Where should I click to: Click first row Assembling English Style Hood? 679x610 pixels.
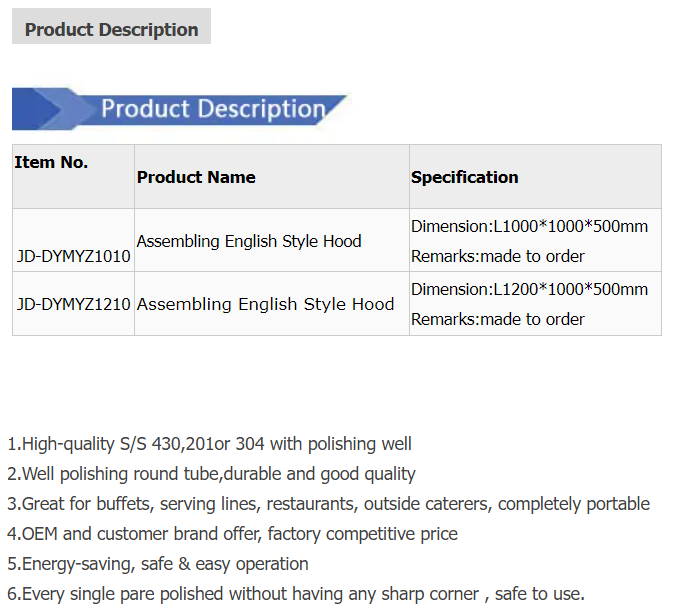(x=249, y=241)
